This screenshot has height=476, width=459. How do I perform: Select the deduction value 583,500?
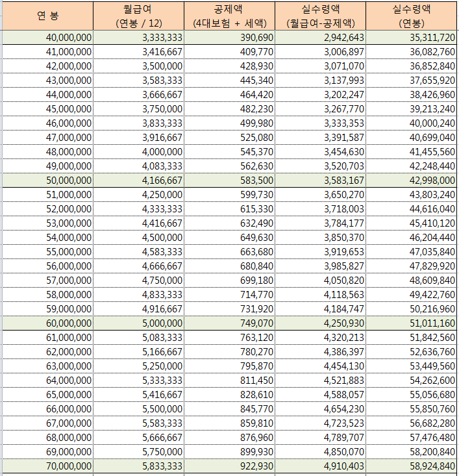[230, 181]
